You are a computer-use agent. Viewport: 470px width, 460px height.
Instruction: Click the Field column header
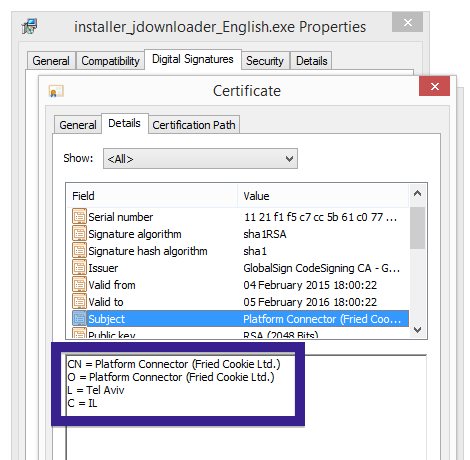(x=152, y=196)
